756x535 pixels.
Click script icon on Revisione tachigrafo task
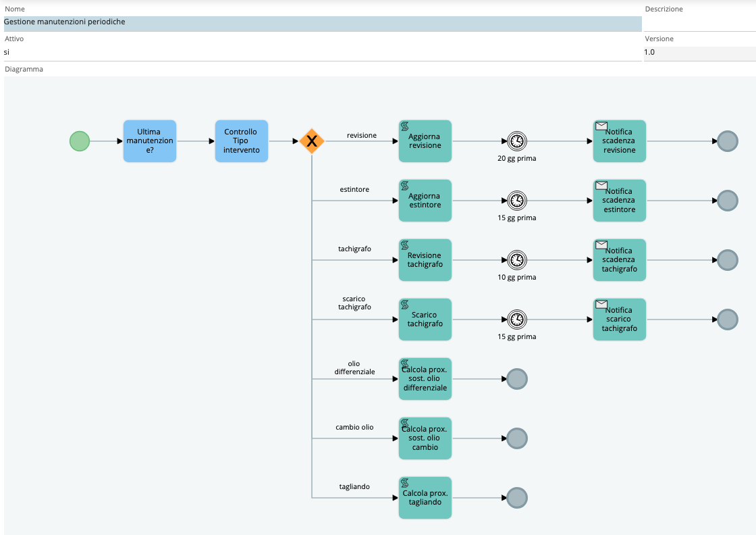(x=405, y=245)
